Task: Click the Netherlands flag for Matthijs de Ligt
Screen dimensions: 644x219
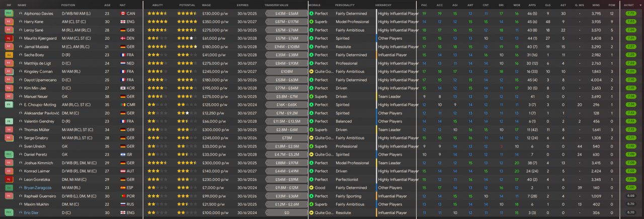Action: pyautogui.click(x=123, y=63)
